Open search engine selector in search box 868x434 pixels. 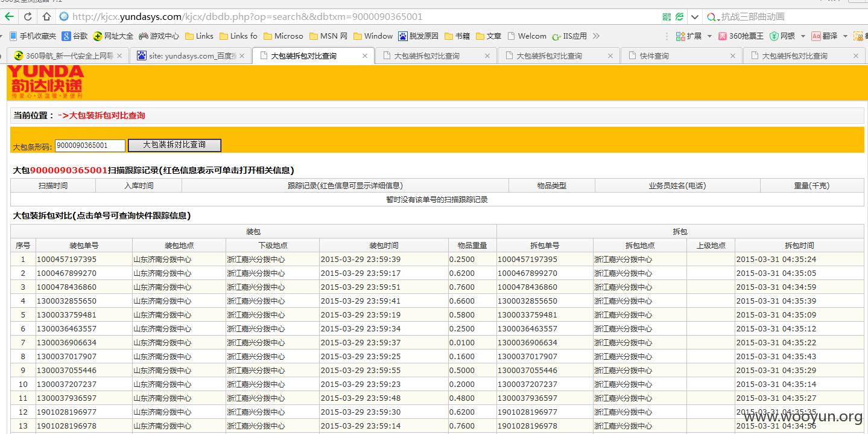(714, 17)
